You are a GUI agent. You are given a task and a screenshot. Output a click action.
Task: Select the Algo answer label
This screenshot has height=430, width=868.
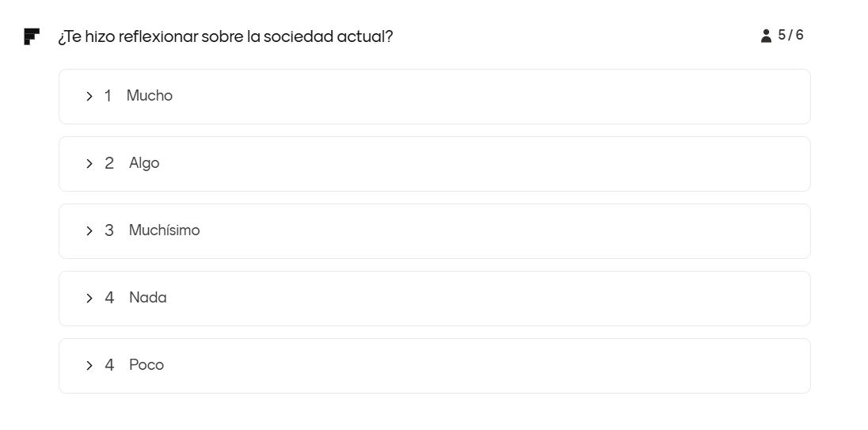[x=144, y=163]
